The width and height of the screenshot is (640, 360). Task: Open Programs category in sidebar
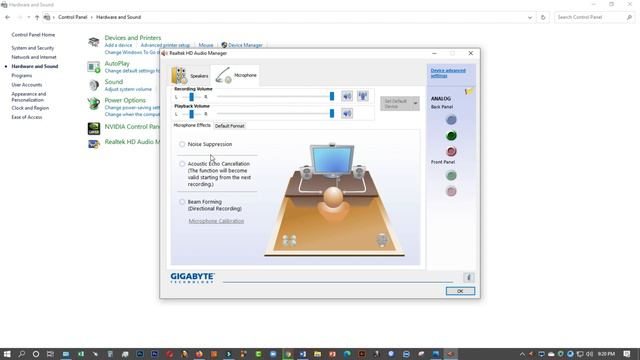(x=22, y=76)
